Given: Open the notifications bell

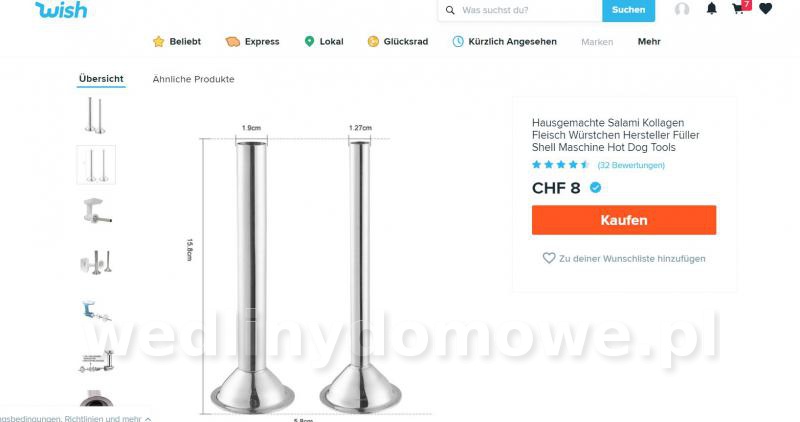Looking at the screenshot, I should click(x=712, y=9).
